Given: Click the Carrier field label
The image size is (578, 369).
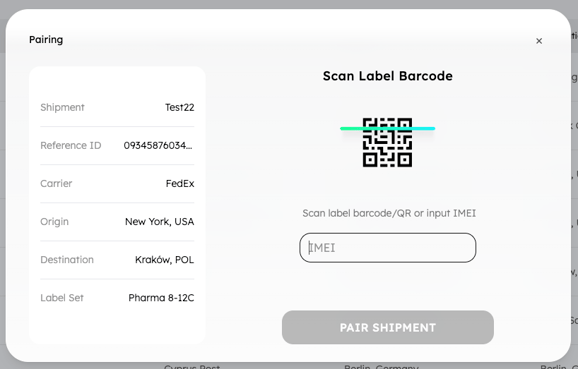Looking at the screenshot, I should 56,183.
